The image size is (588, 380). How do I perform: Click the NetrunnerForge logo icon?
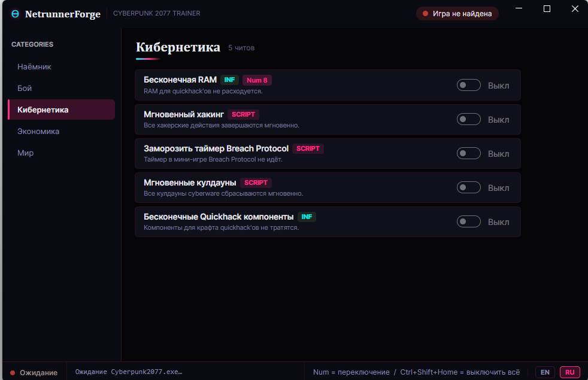click(x=16, y=14)
